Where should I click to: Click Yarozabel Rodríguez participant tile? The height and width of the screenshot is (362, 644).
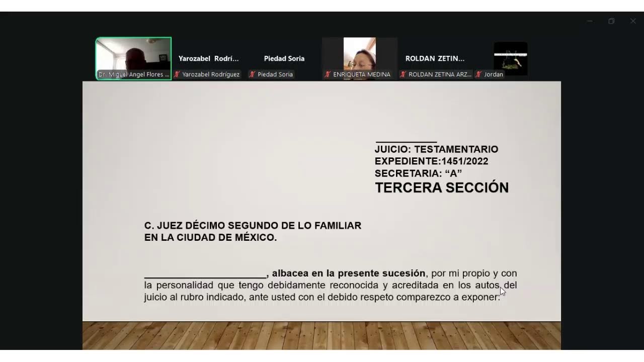[x=209, y=58]
